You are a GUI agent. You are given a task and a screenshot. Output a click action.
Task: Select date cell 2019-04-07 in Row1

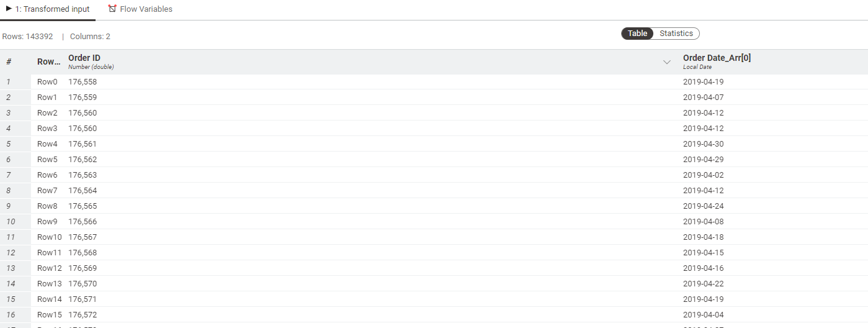tap(703, 98)
